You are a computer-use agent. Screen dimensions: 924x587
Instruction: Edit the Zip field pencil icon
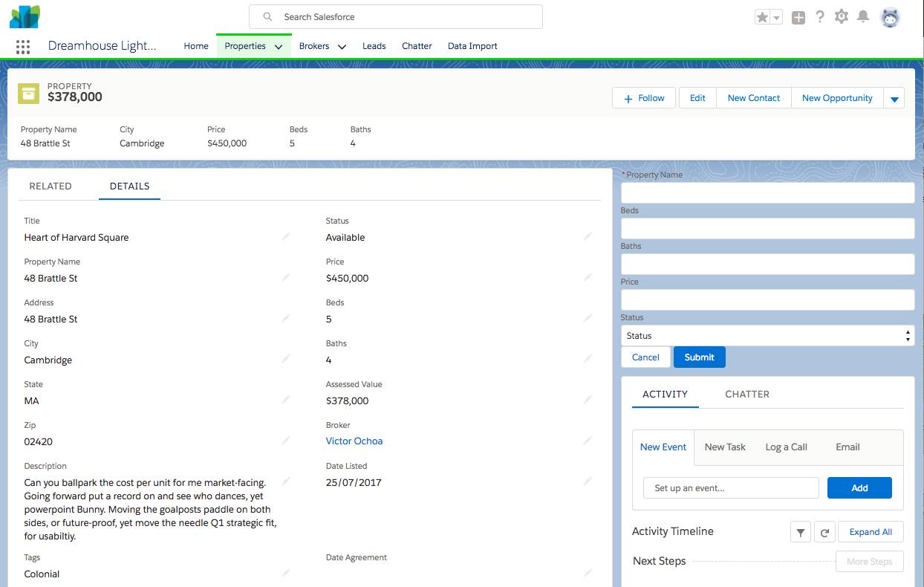(286, 441)
